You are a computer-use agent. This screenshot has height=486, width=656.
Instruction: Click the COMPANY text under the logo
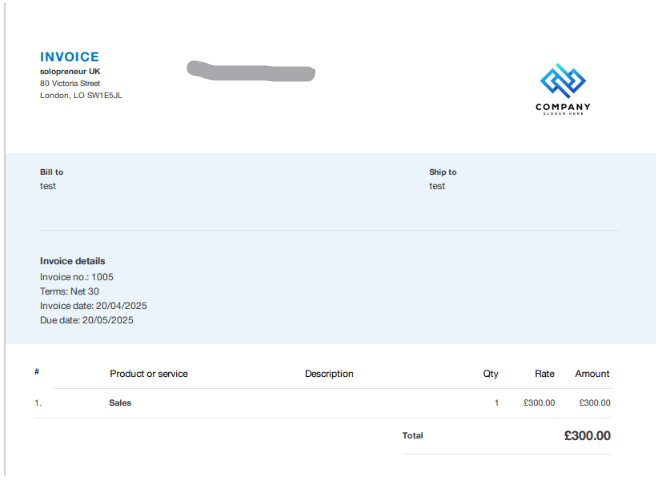pos(563,107)
